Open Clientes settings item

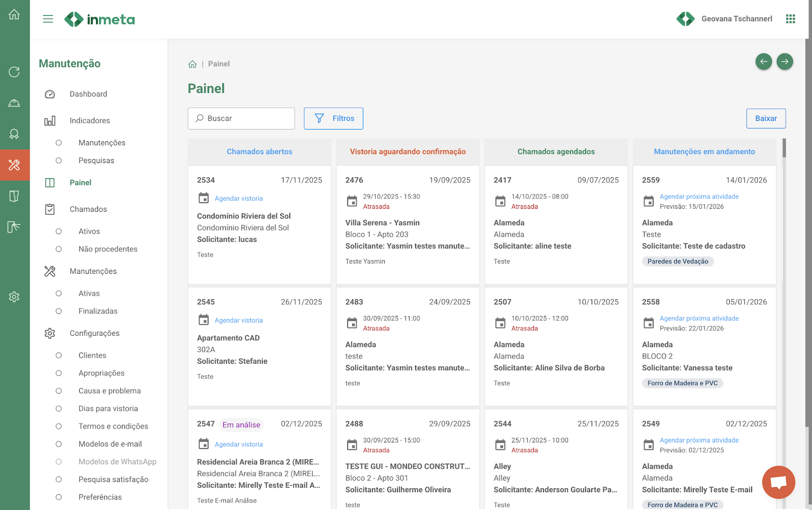tap(92, 355)
